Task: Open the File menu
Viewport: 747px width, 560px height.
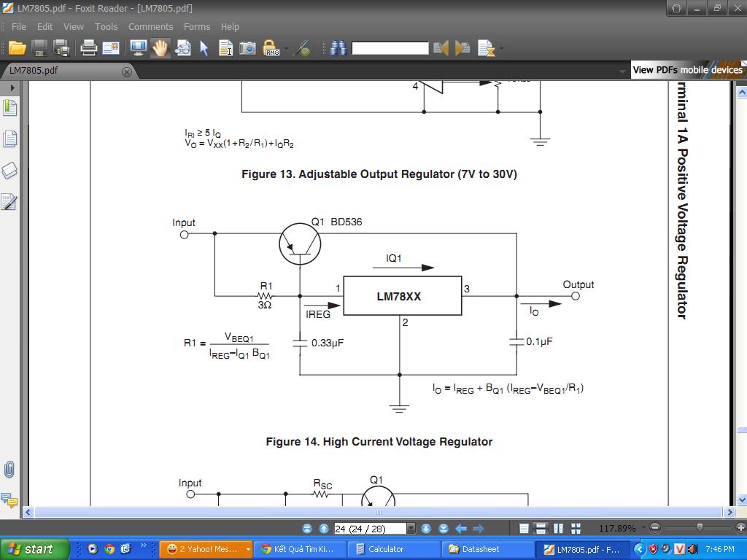Action: pyautogui.click(x=19, y=27)
